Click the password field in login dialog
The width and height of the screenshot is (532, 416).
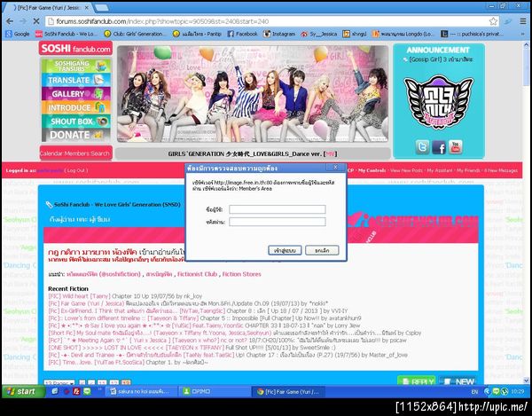(x=278, y=222)
